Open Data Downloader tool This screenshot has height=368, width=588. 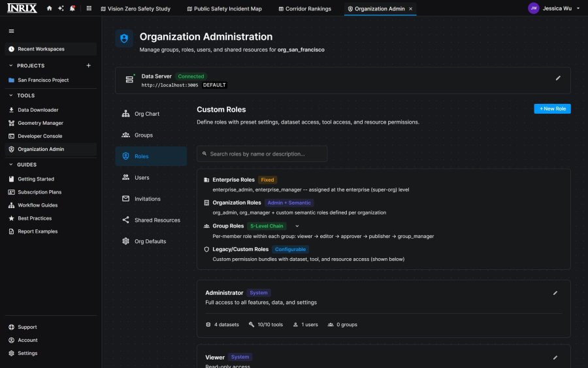[x=50, y=110]
